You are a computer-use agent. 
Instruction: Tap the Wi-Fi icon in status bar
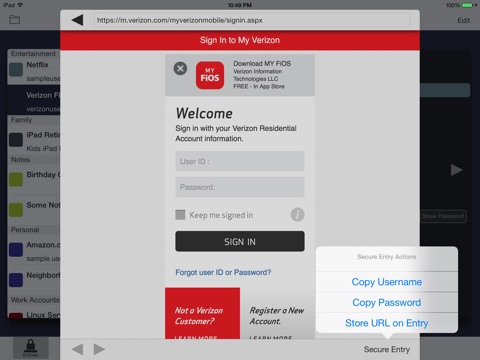coord(20,5)
